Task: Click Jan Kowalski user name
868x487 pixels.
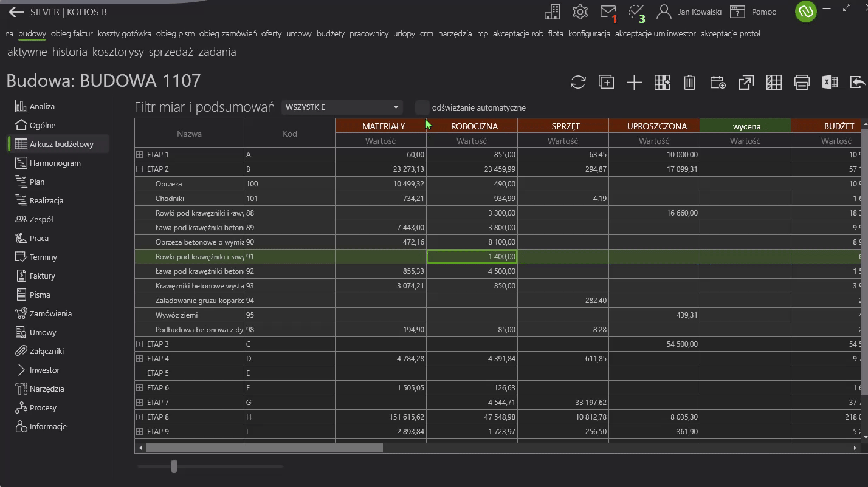Action: pyautogui.click(x=700, y=12)
